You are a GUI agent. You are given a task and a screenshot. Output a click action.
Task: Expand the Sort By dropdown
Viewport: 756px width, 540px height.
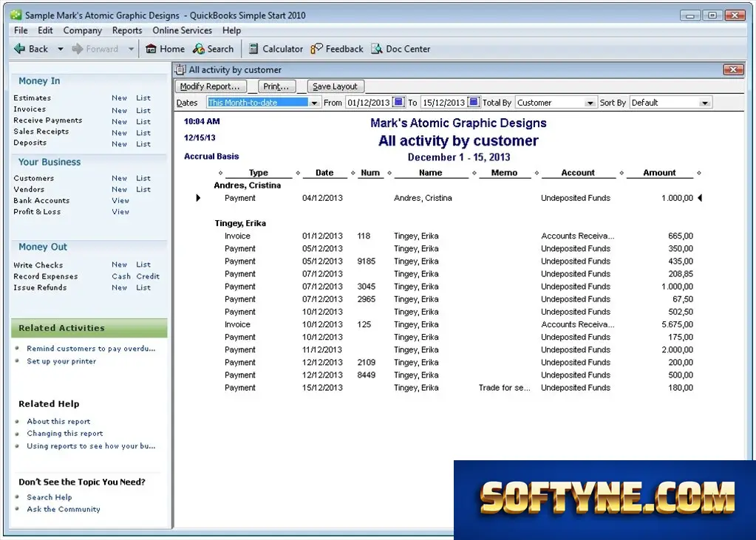click(705, 103)
